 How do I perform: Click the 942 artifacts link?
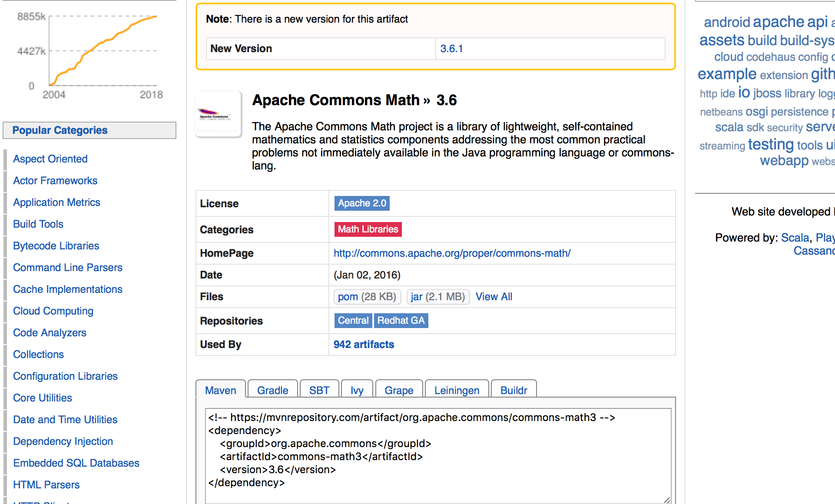(x=364, y=345)
